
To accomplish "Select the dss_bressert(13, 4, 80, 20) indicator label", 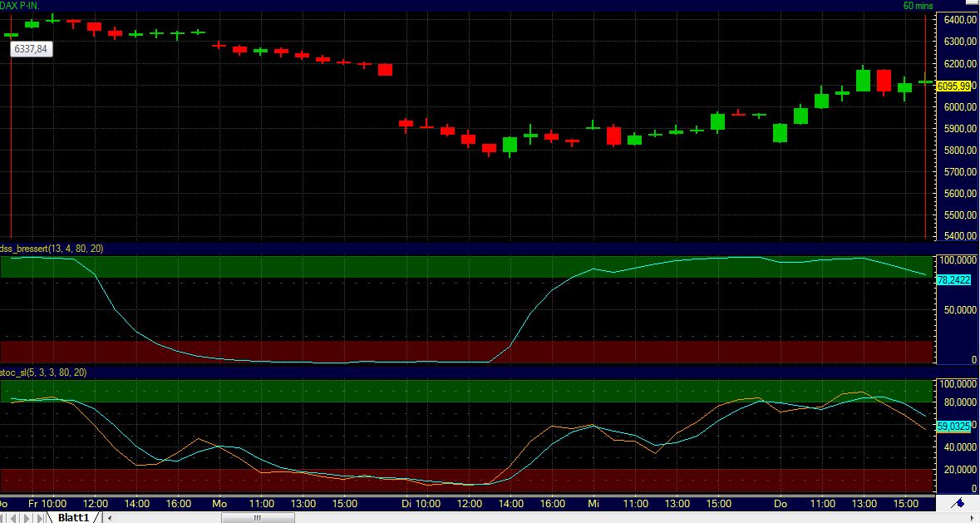I will click(52, 249).
